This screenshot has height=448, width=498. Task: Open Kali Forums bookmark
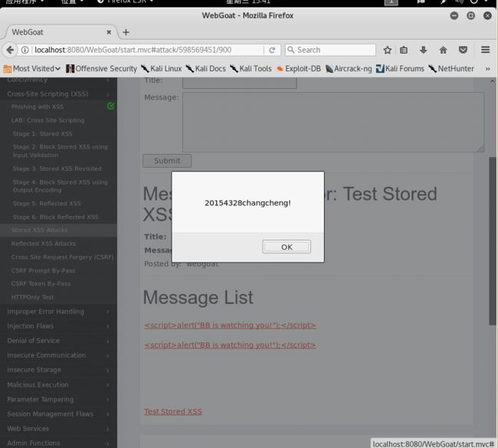[x=400, y=69]
